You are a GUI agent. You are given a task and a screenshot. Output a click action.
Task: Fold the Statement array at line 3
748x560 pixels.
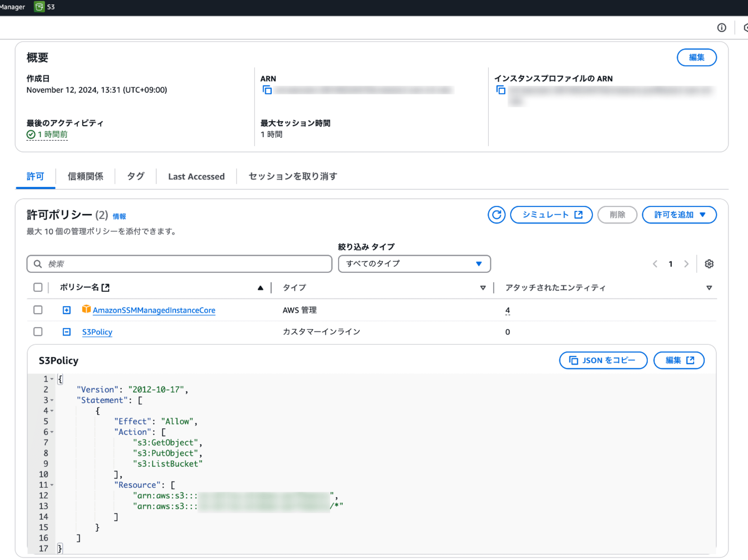pyautogui.click(x=52, y=400)
